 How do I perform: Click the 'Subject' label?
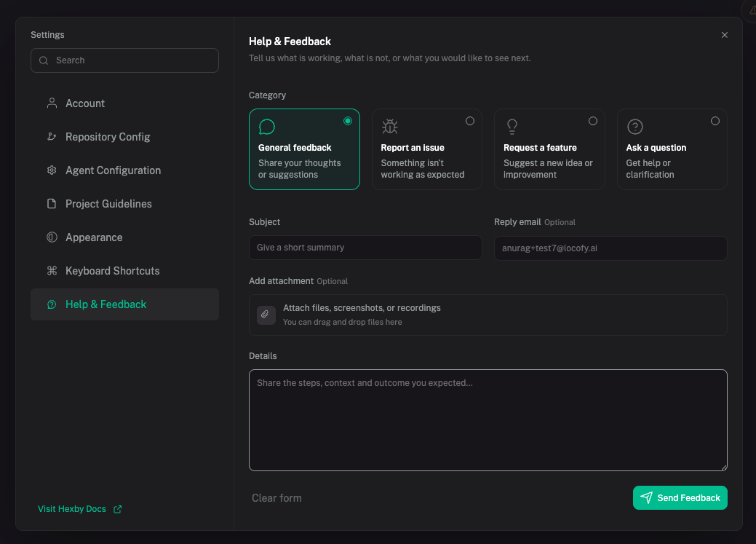(x=264, y=222)
